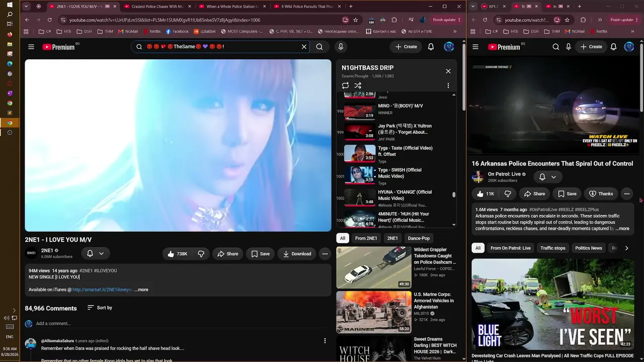Open Wildest Grappler Takedowns video thumbnail
Image resolution: width=644 pixels, height=362 pixels.
tap(374, 267)
